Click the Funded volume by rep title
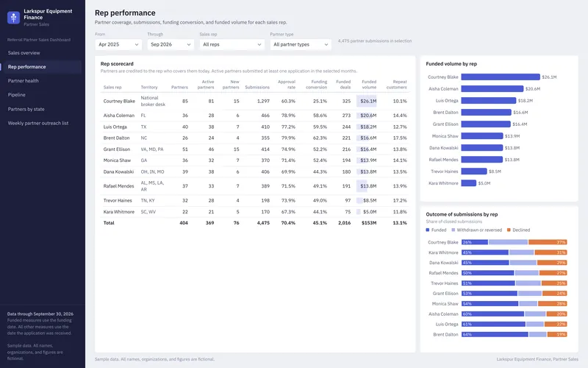588x368 pixels. pos(451,64)
